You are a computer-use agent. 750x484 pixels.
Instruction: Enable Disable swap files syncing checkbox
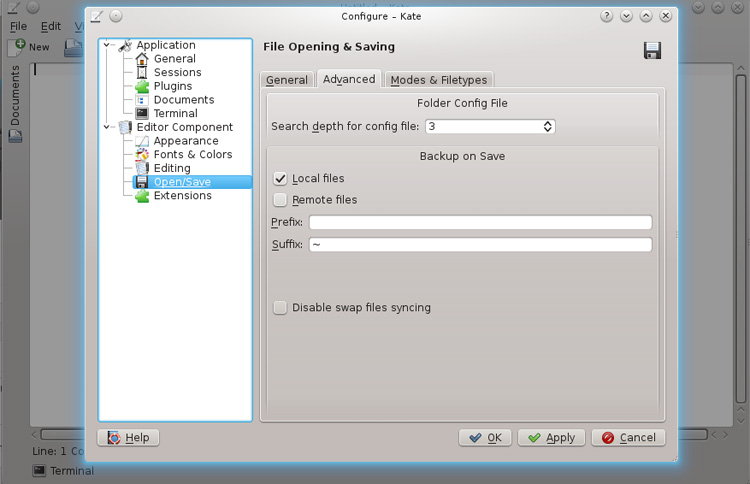(280, 308)
